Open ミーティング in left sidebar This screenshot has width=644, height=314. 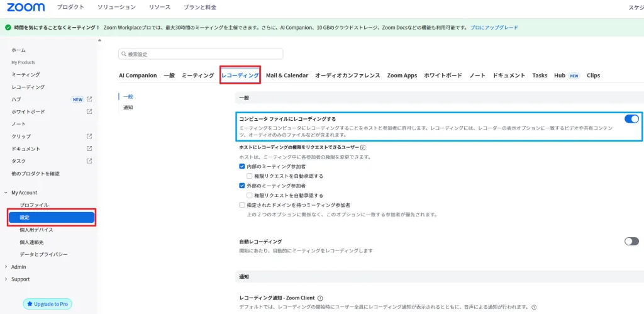pyautogui.click(x=25, y=75)
